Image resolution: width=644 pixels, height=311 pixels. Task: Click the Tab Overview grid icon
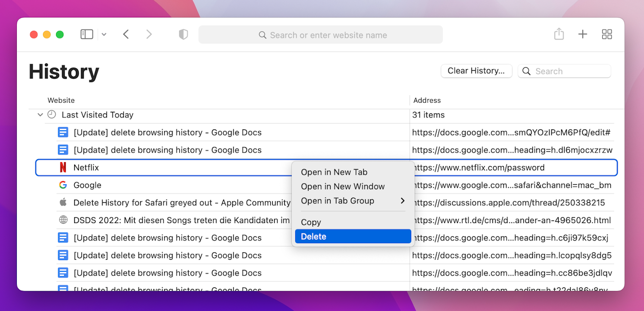coord(607,34)
